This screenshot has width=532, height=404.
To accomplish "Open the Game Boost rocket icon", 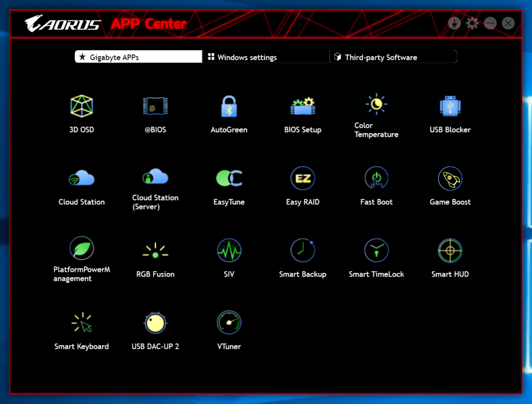I will (450, 178).
